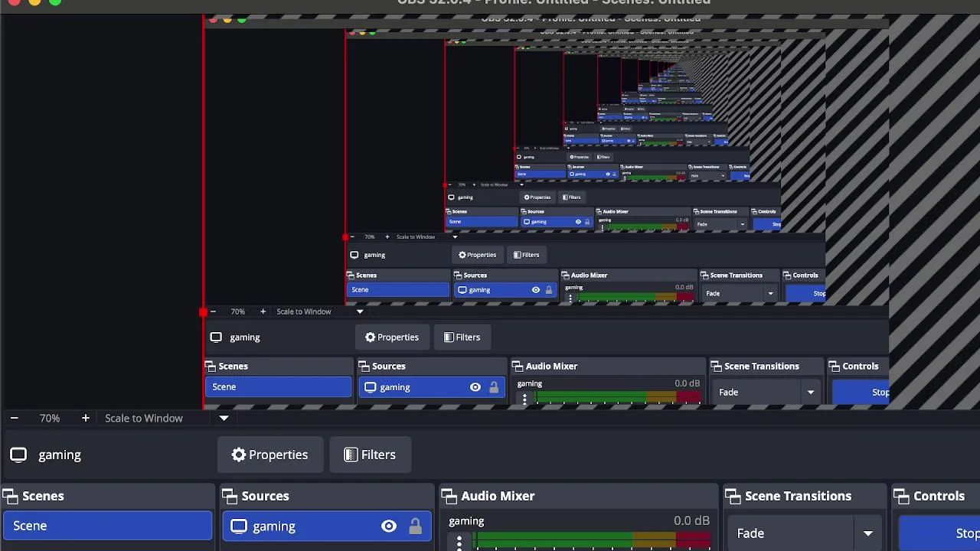
Task: Click the display capture icon beside main gaming label
Action: 18,455
